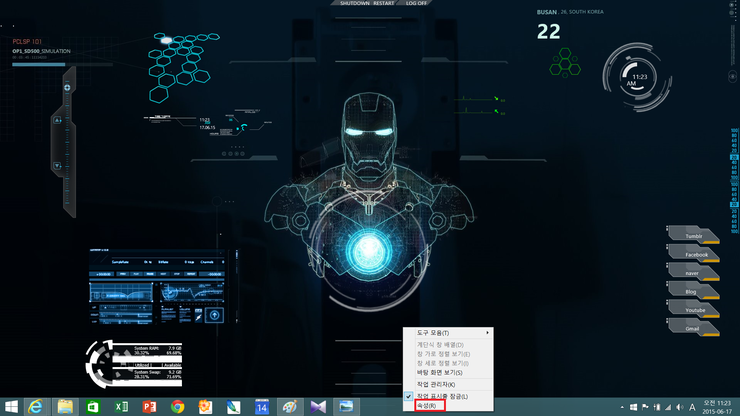Viewport: 740px width, 416px height.
Task: Toggle the IME input mode A indicator
Action: tap(692, 407)
